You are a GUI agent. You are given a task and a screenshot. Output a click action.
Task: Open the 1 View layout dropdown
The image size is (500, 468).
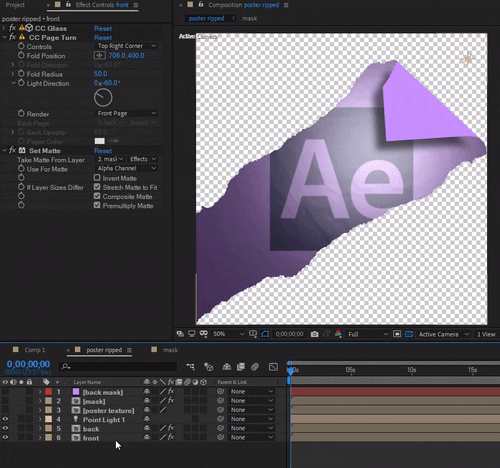486,334
